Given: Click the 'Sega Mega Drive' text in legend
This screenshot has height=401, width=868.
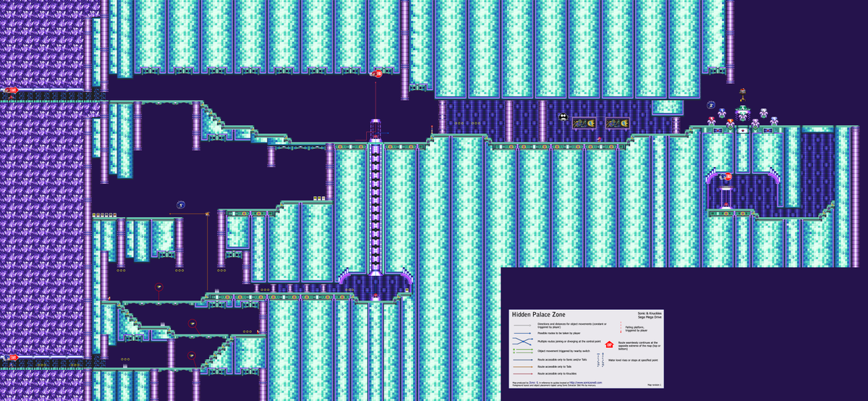Looking at the screenshot, I should pyautogui.click(x=650, y=317).
